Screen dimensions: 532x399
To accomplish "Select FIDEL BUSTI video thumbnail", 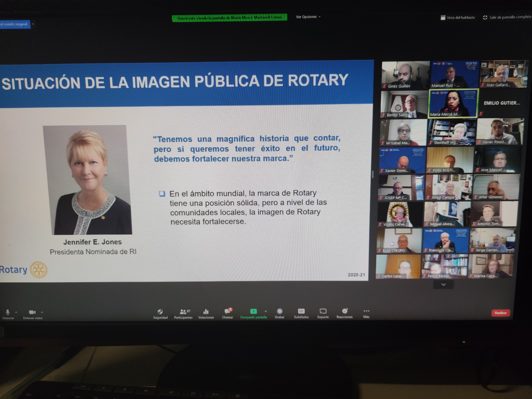I will (450, 160).
